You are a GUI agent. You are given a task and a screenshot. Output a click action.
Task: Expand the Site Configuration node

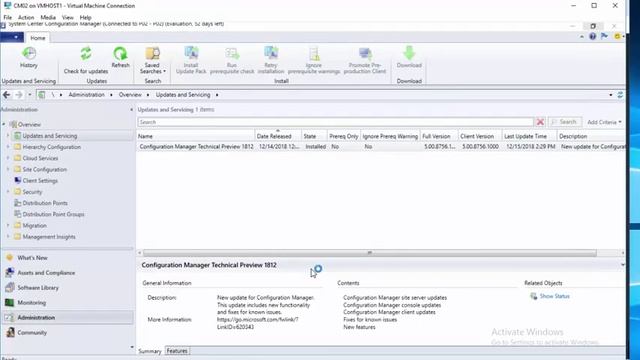pyautogui.click(x=8, y=169)
